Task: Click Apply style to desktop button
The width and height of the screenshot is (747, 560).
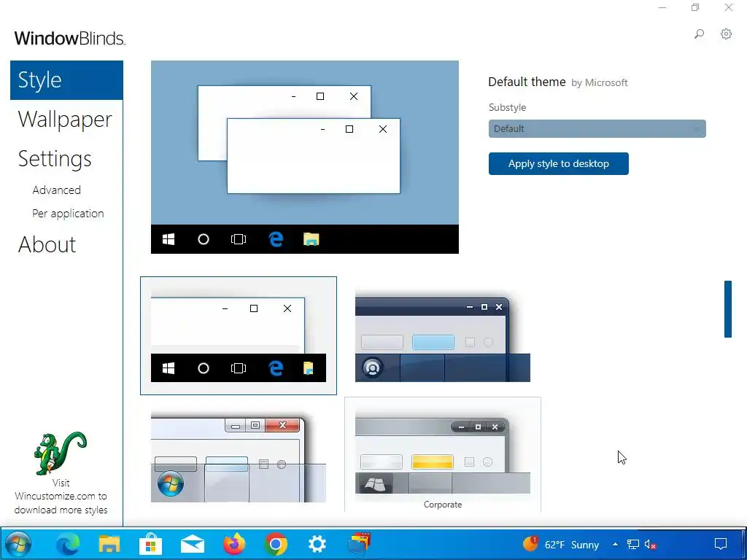Action: (558, 164)
